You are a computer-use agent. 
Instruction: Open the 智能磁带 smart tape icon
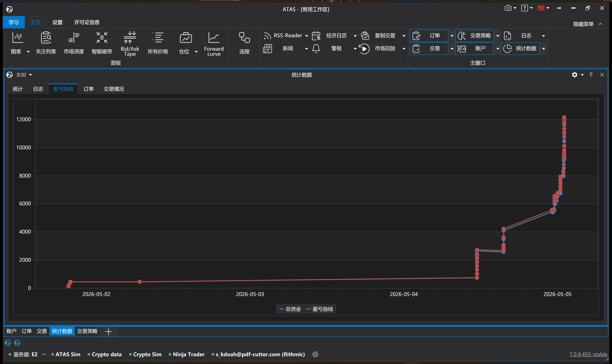pos(102,38)
